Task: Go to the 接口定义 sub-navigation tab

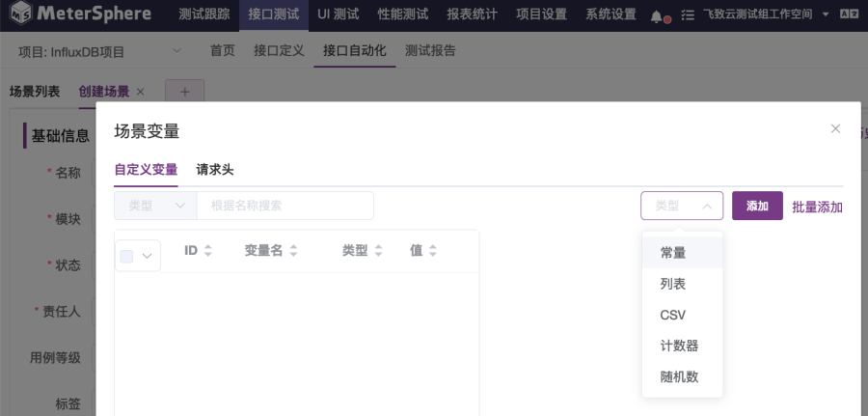Action: pos(279,51)
